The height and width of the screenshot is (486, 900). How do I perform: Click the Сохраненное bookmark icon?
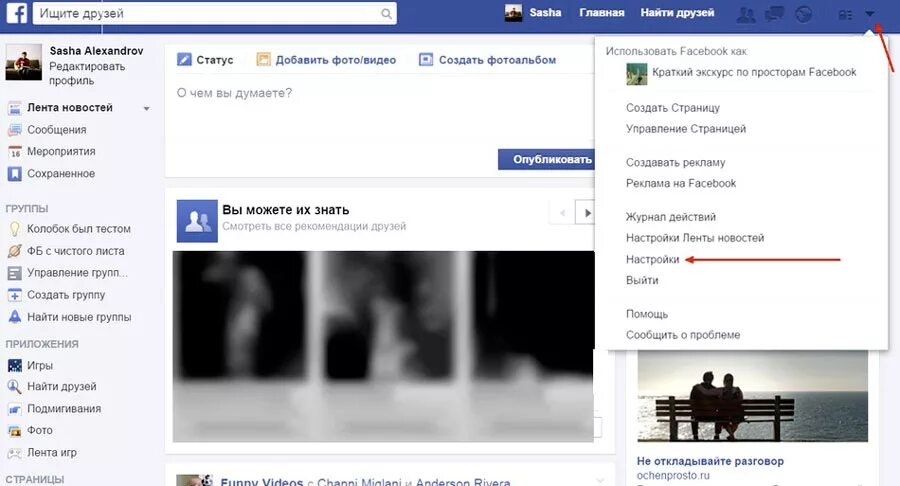point(14,174)
